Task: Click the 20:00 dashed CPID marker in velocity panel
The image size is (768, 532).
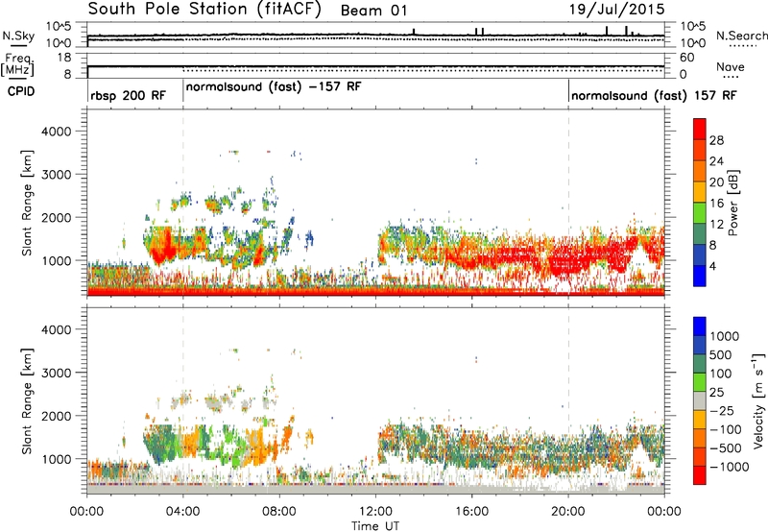Action: tap(568, 400)
